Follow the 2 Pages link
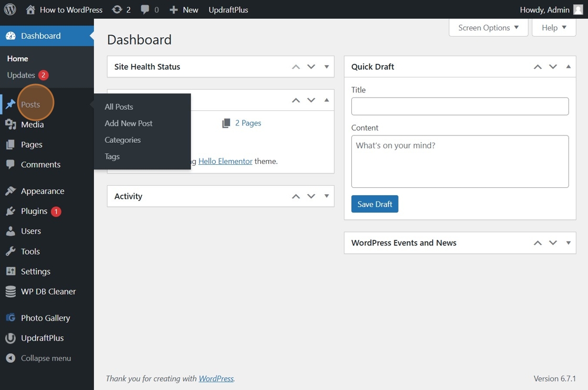The width and height of the screenshot is (588, 390). (248, 123)
